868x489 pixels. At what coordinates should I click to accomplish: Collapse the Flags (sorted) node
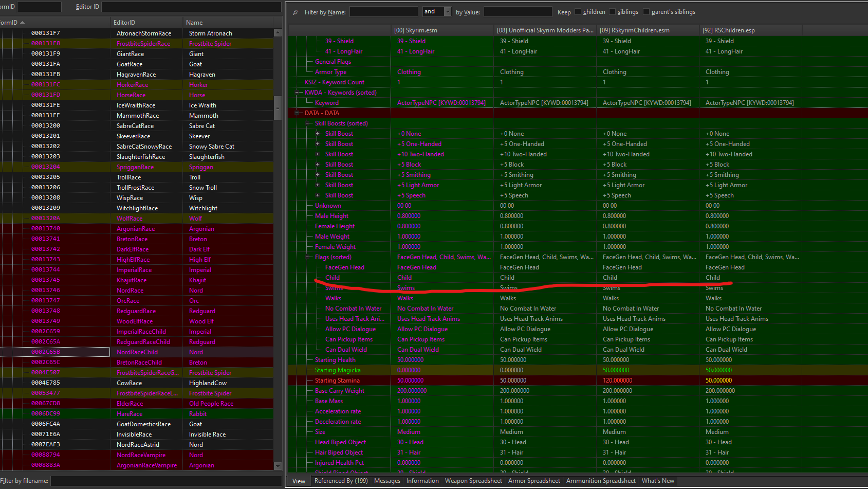[x=308, y=257]
